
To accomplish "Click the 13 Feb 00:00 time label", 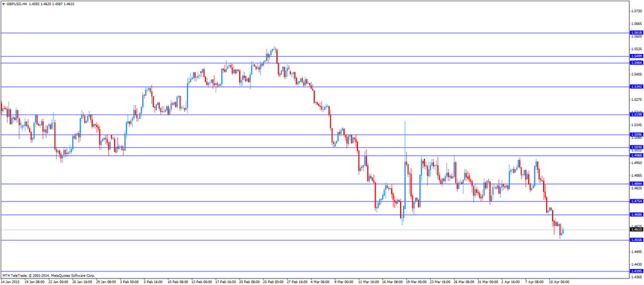I will coord(201,282).
